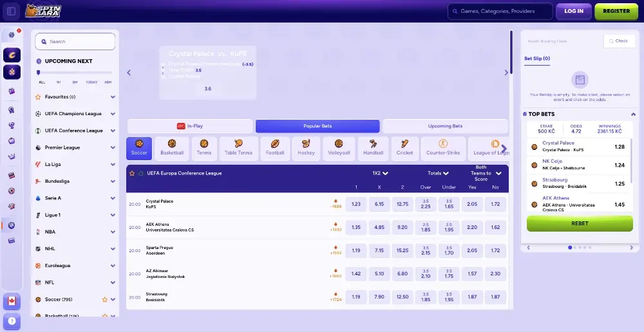
Task: Adjust the Upcoming Next time slider handle
Action: tap(38, 73)
